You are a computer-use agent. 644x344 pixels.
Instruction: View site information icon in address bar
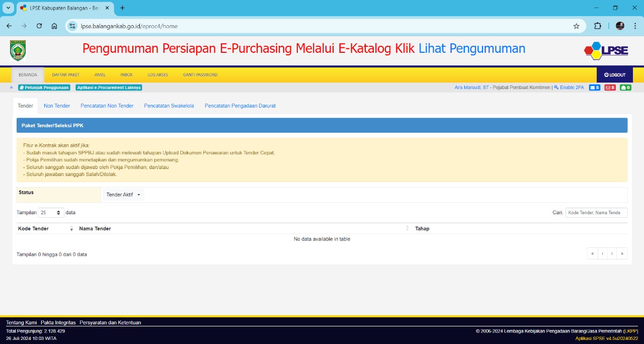coord(72,26)
